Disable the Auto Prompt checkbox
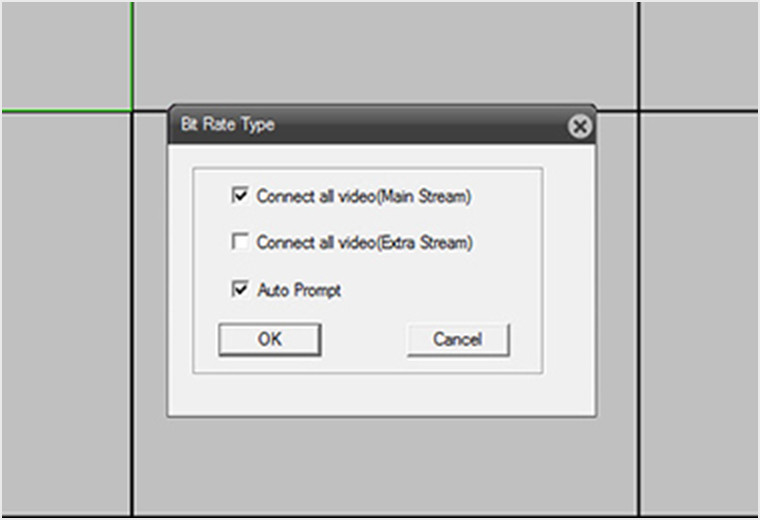760x520 pixels. tap(239, 290)
